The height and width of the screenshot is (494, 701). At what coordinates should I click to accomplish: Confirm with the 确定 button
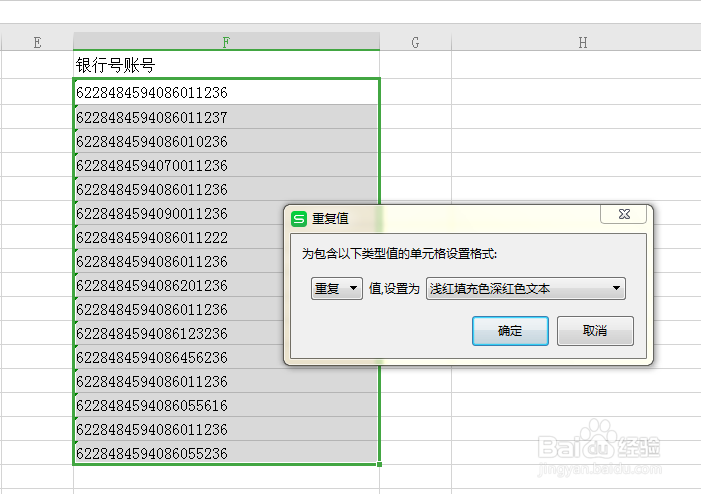coord(510,331)
